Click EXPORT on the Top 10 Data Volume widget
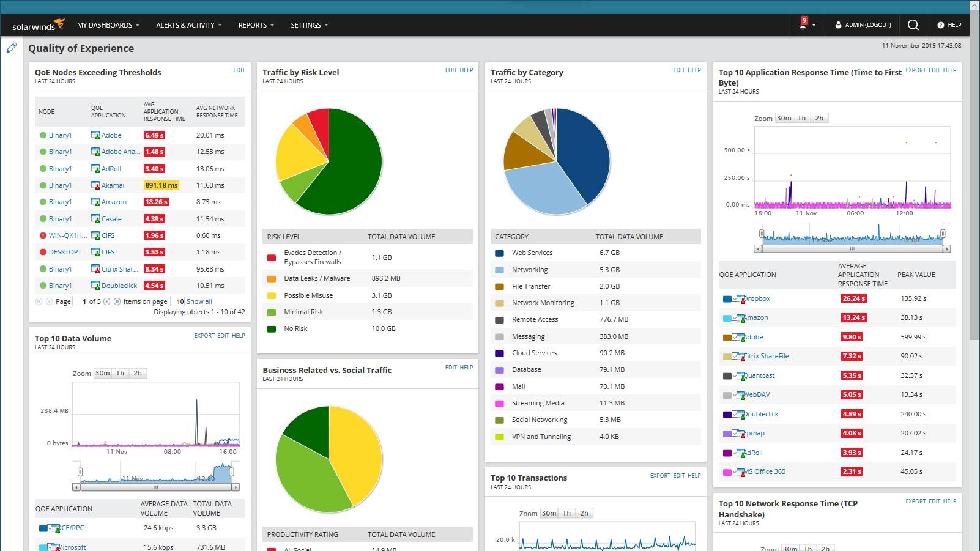 (x=204, y=335)
